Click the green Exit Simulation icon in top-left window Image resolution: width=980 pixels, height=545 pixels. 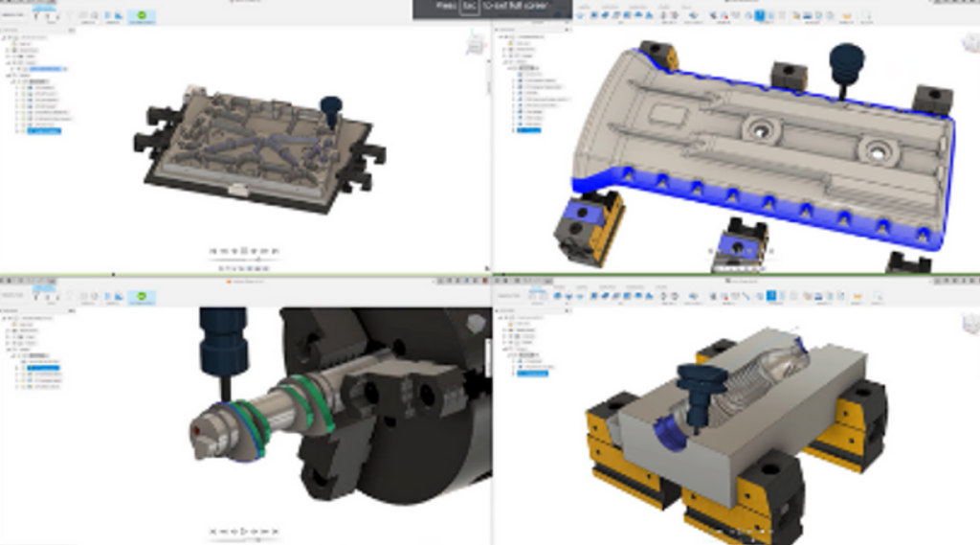(142, 16)
